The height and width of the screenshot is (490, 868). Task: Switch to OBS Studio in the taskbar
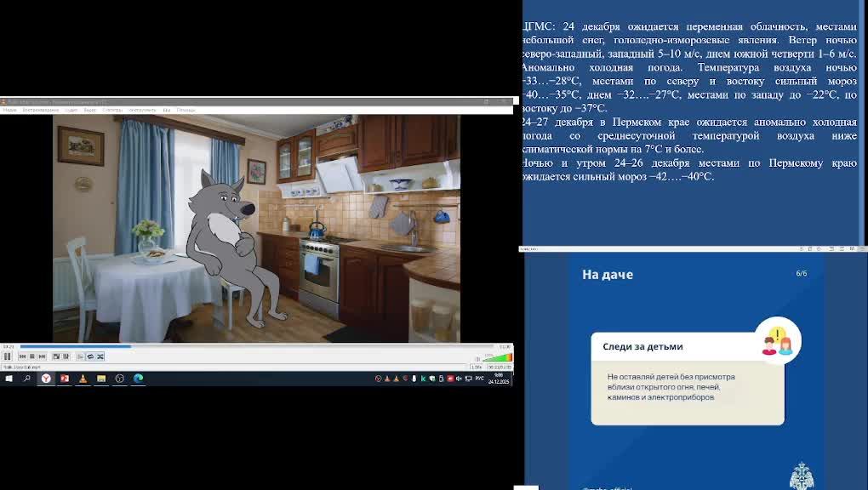[x=120, y=379]
